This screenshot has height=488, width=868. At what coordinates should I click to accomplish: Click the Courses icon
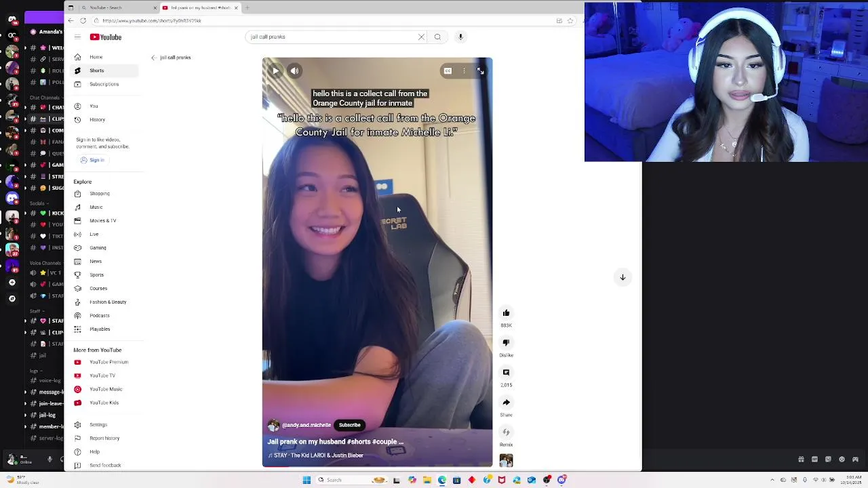pos(77,289)
